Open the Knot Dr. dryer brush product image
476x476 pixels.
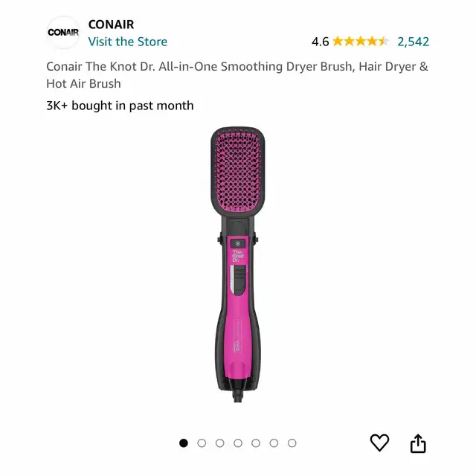click(x=238, y=265)
